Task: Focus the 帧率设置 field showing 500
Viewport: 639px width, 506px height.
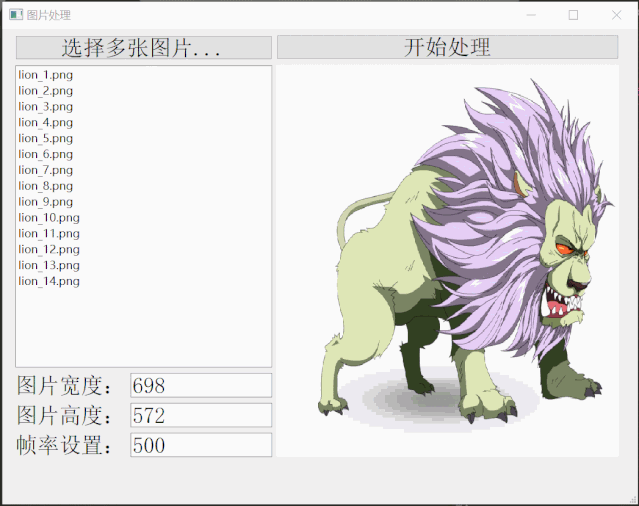Action: coord(201,445)
